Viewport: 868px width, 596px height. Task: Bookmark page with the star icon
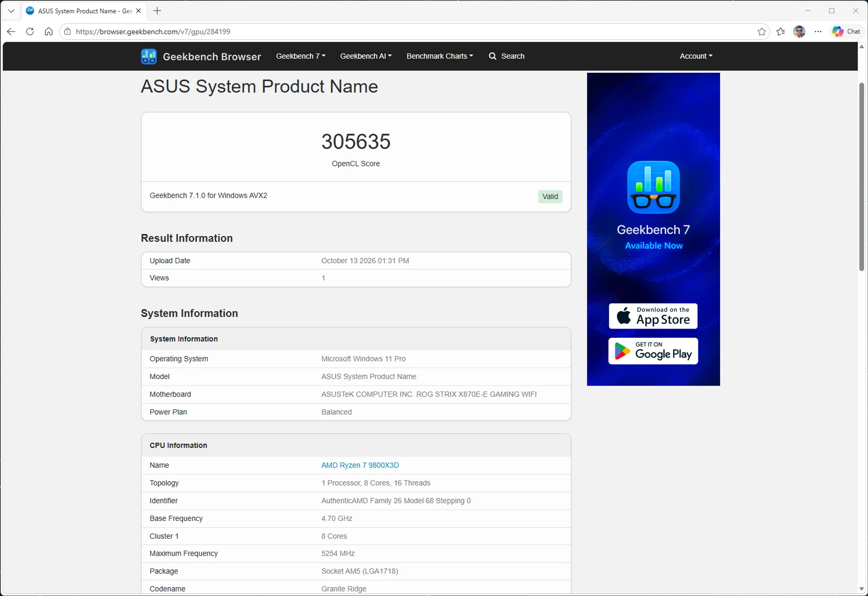[x=762, y=32]
